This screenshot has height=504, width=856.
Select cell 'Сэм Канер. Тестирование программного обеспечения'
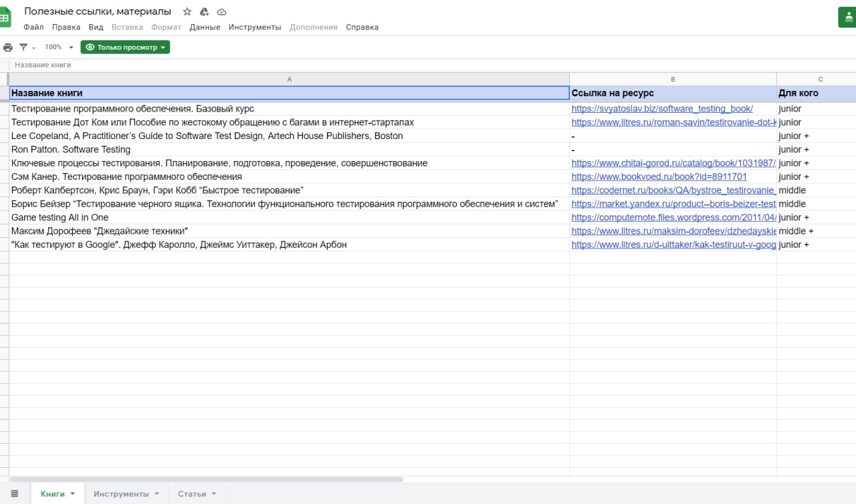(x=290, y=176)
